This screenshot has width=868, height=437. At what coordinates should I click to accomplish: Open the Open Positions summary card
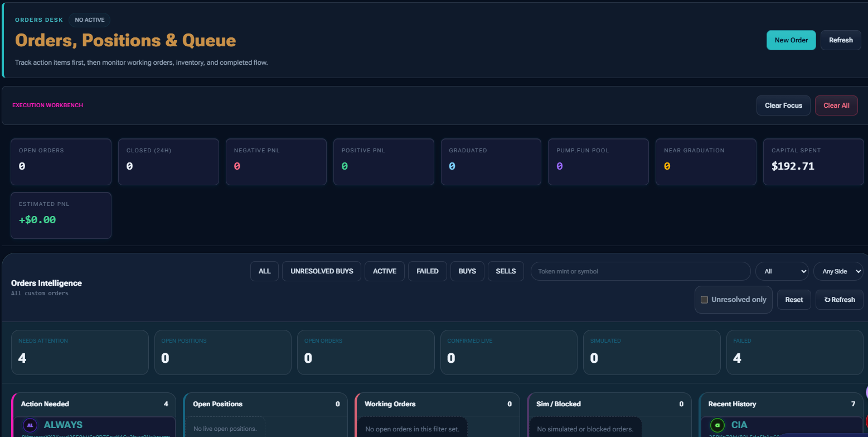point(223,352)
